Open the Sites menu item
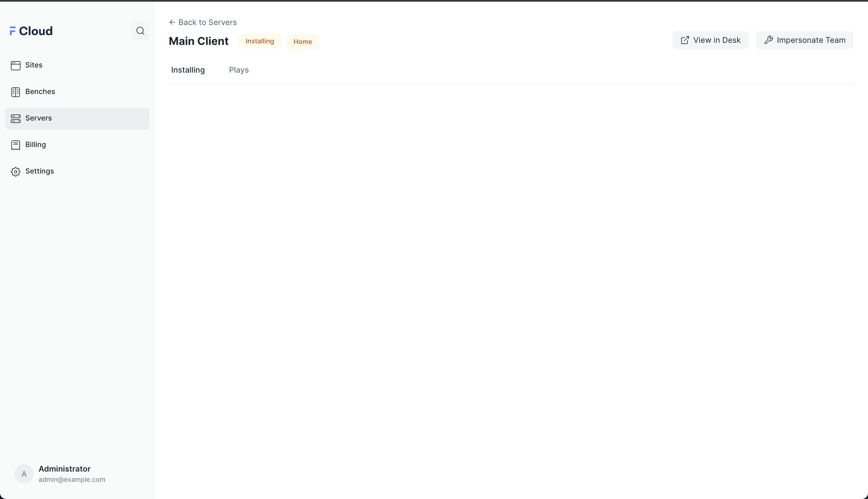Image resolution: width=868 pixels, height=499 pixels. (x=34, y=65)
